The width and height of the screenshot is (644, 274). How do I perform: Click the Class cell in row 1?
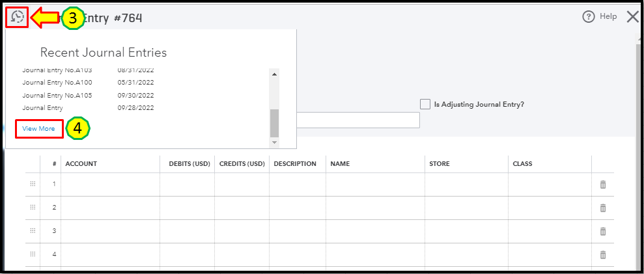tap(550, 185)
